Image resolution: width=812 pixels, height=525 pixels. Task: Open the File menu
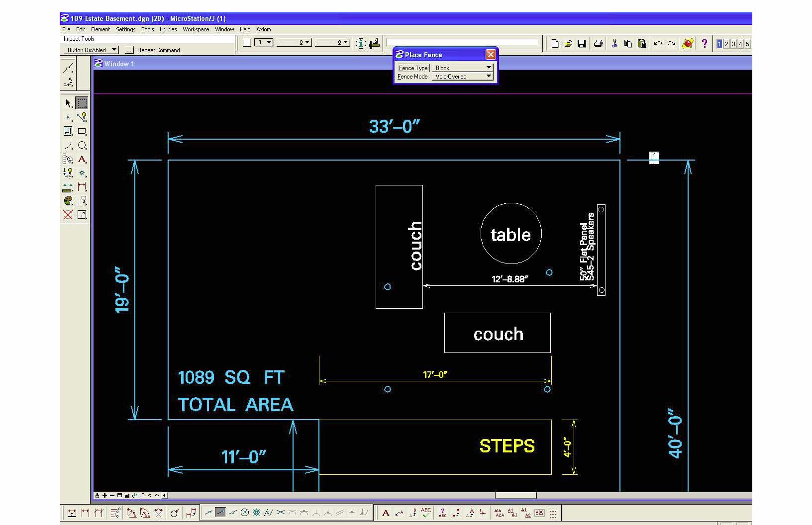click(66, 29)
